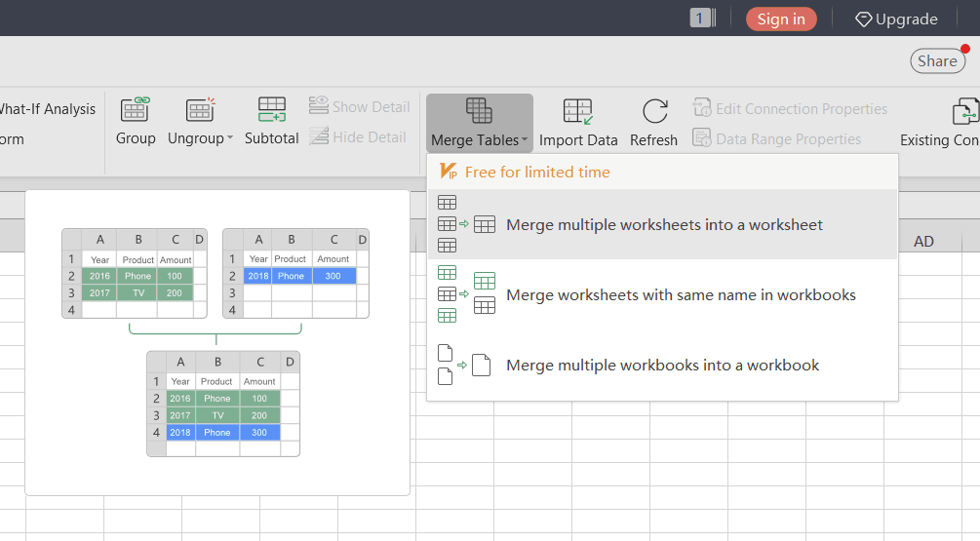This screenshot has width=980, height=541.
Task: Click the Share button
Action: click(x=937, y=60)
